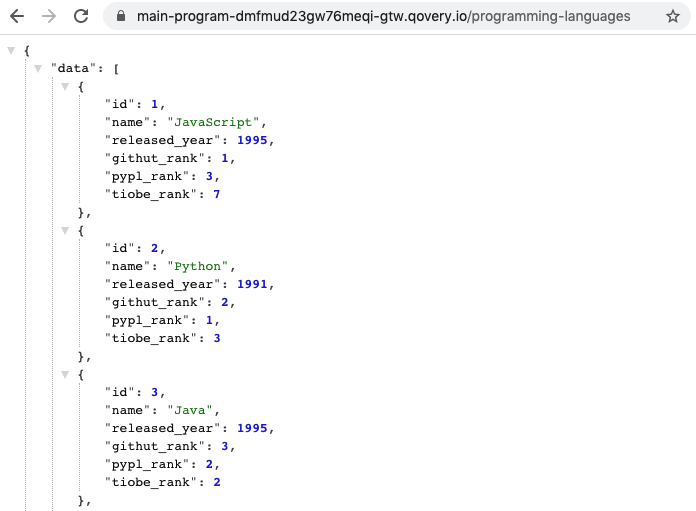Click Java's pypl_rank value 2
The image size is (696, 511).
(x=209, y=464)
